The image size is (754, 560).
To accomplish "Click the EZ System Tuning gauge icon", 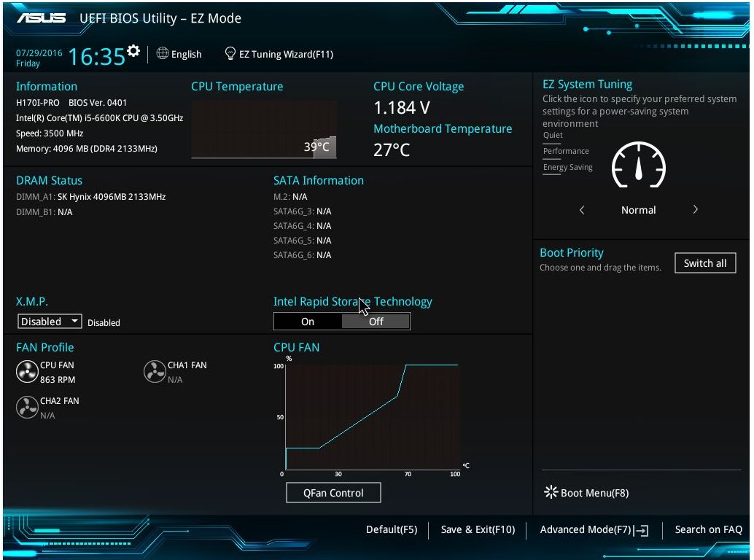I will (638, 165).
